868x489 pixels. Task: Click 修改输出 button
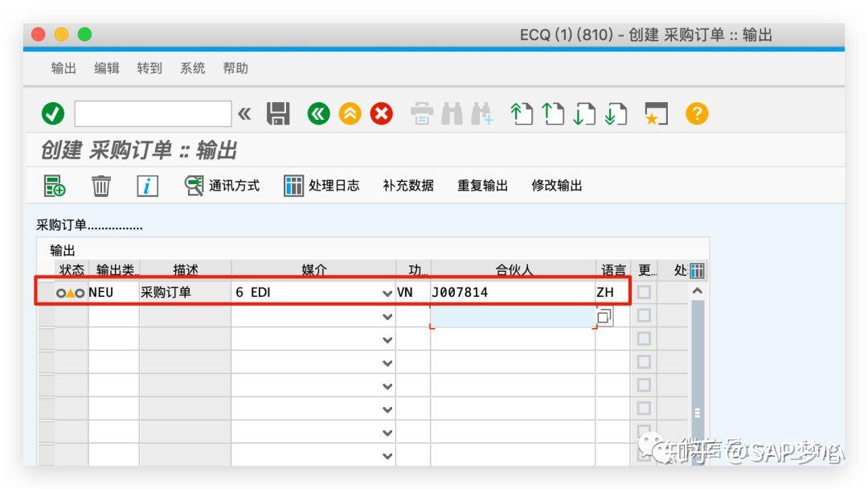point(556,186)
